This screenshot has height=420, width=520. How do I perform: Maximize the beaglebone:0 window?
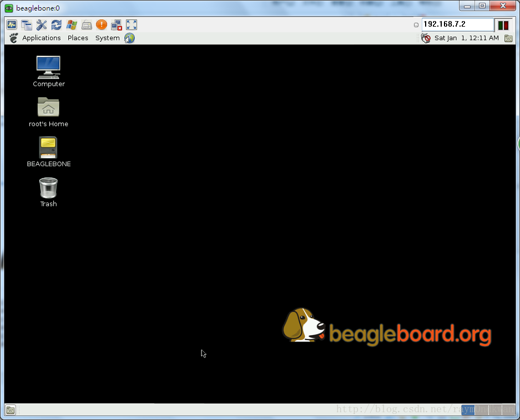tap(482, 6)
